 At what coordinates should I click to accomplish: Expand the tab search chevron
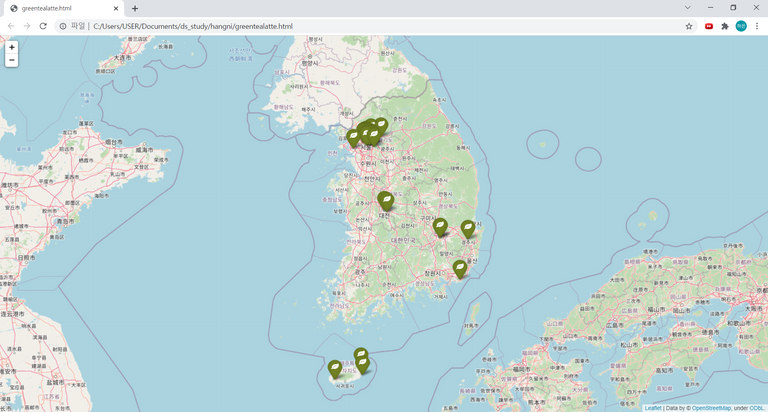point(688,8)
